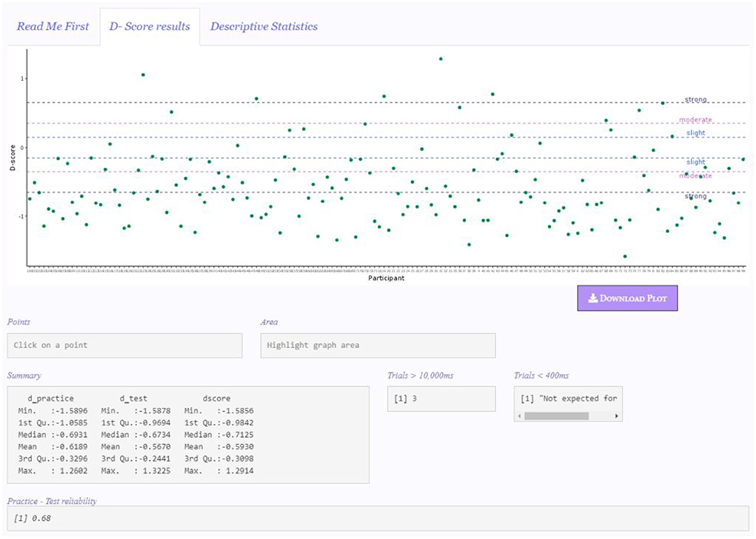Click the 'Highlight graph area' output box

[x=378, y=345]
